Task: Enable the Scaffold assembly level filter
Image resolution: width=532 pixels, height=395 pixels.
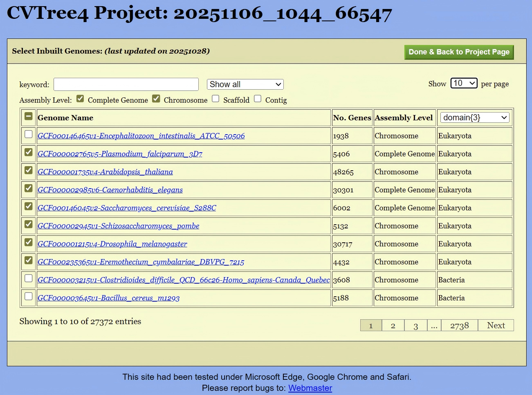Action: [215, 98]
